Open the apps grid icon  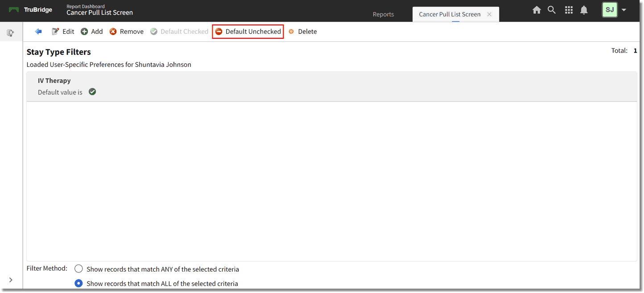tap(569, 10)
